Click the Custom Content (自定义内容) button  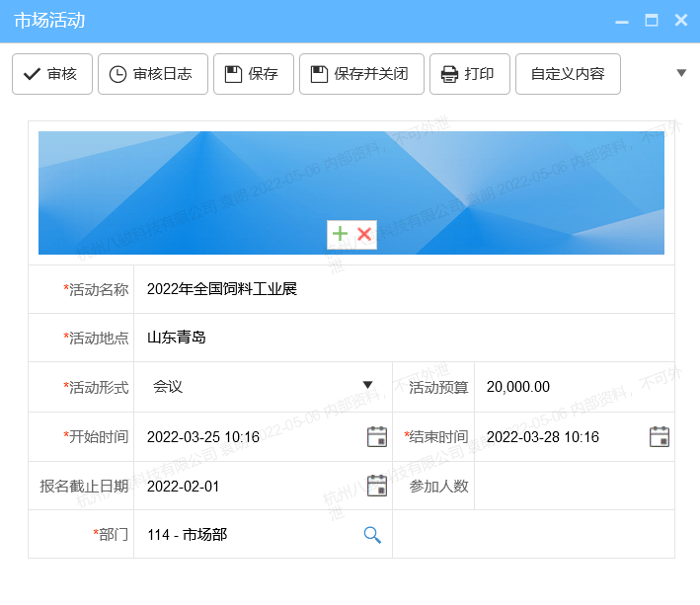[568, 74]
